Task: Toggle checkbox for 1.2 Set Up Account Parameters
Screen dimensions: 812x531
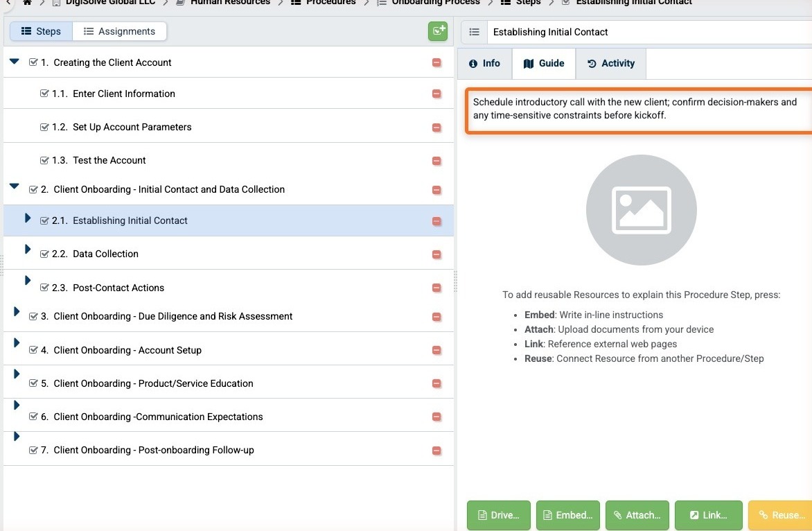Action: [44, 127]
